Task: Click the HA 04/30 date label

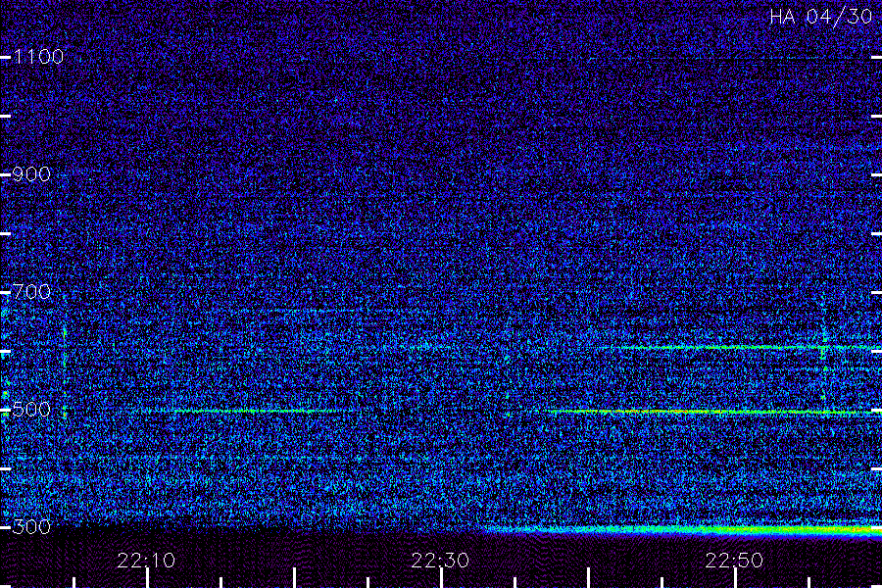Action: 820,17
